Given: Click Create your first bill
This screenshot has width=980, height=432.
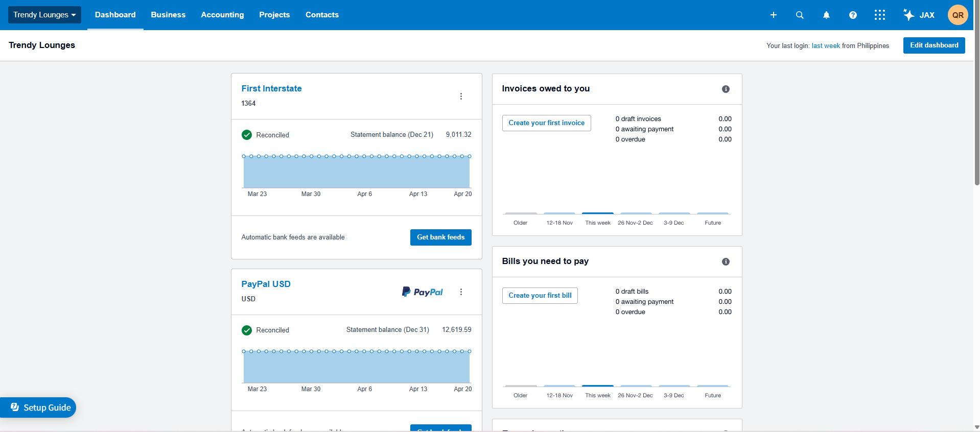Looking at the screenshot, I should click(x=540, y=296).
